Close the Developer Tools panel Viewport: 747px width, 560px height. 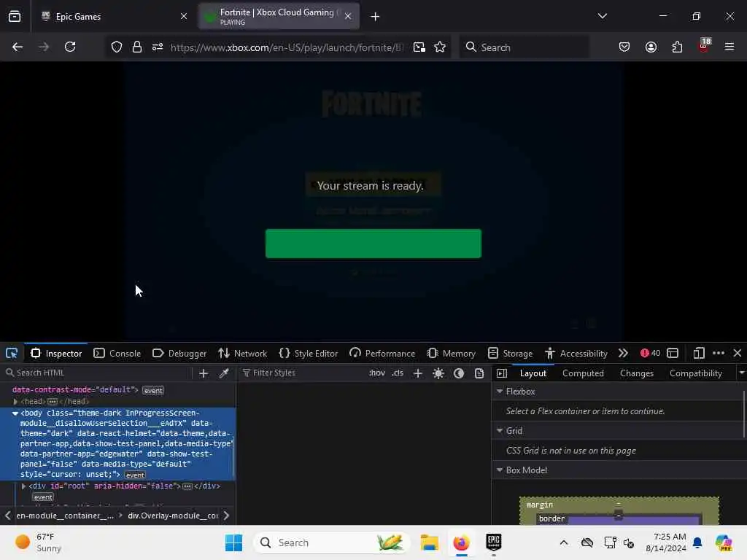coord(738,353)
